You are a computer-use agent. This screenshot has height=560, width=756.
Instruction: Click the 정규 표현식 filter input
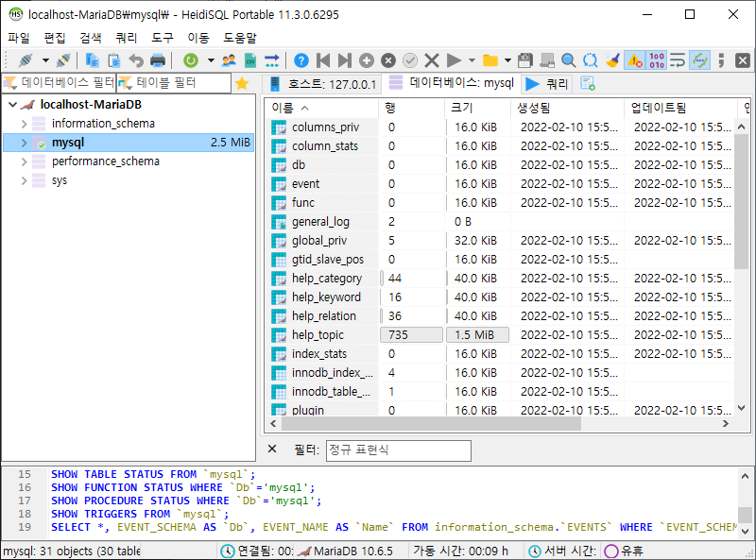tap(398, 450)
